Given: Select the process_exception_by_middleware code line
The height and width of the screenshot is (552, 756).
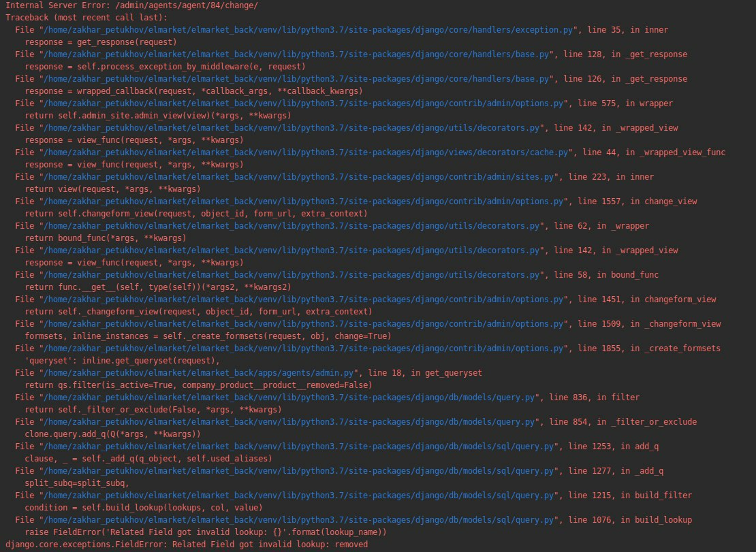Looking at the screenshot, I should (165, 67).
